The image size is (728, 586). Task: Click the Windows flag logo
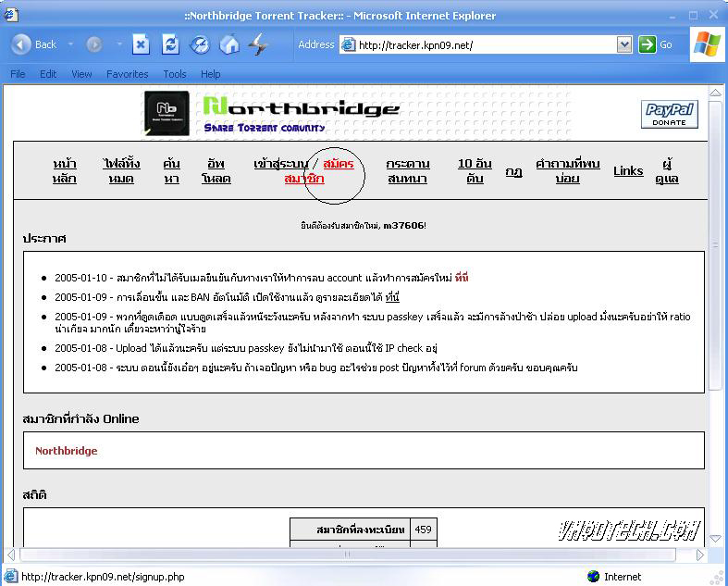click(x=708, y=44)
